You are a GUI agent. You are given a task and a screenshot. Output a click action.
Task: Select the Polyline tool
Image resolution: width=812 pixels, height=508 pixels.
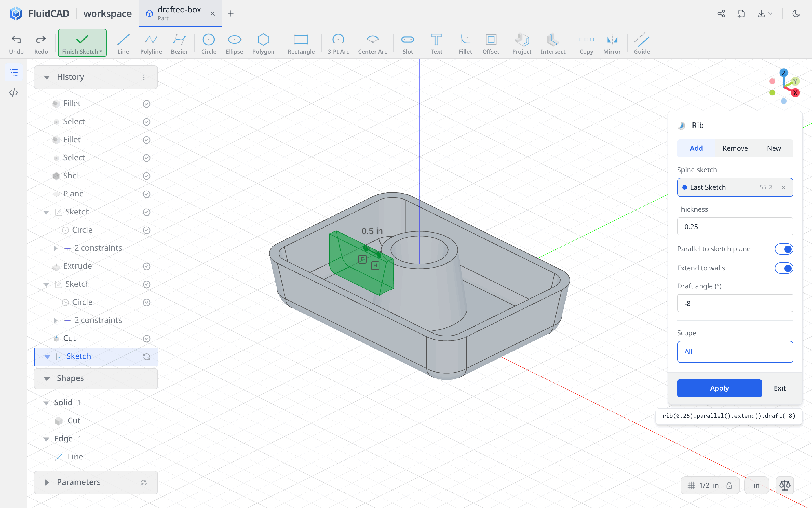151,43
